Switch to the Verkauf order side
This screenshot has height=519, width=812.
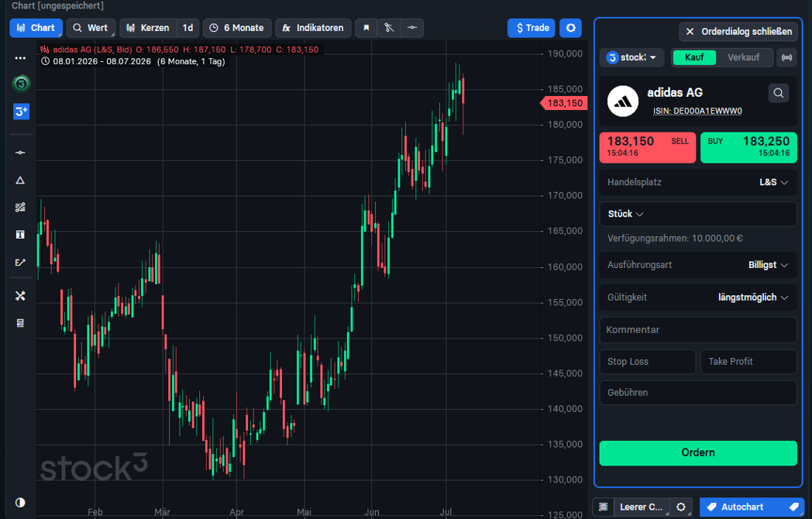(x=743, y=57)
